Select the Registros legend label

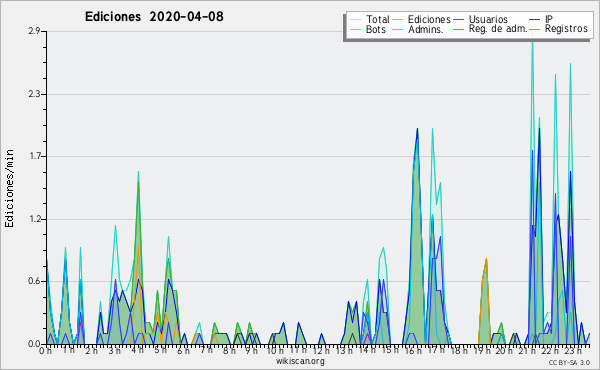[x=566, y=29]
